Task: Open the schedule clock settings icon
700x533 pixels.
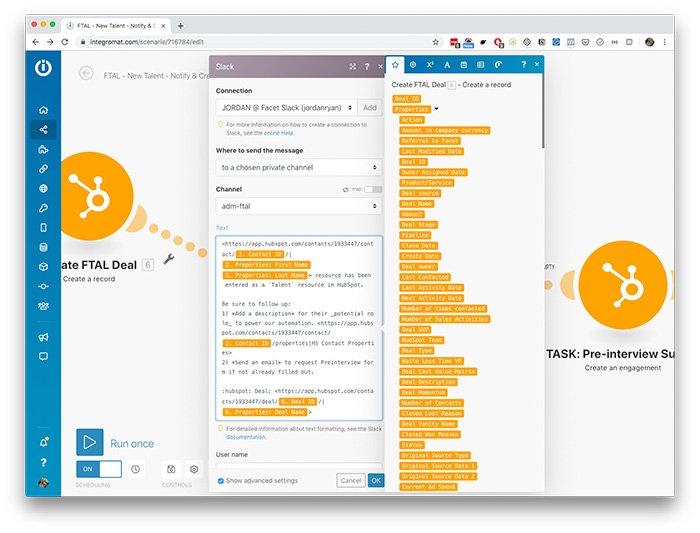Action: point(136,469)
